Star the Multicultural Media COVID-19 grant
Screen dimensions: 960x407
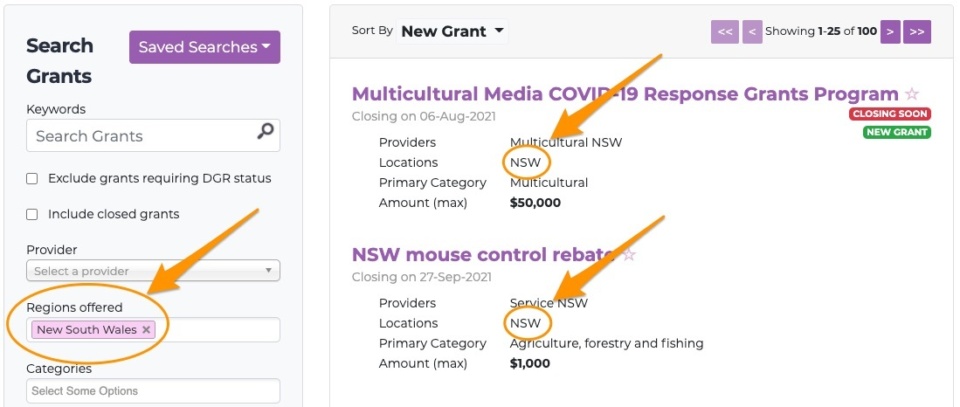[x=911, y=94]
